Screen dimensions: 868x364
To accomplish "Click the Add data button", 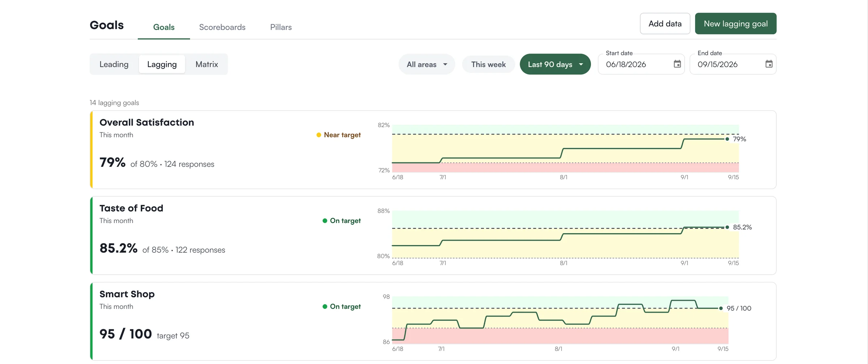I will point(665,23).
